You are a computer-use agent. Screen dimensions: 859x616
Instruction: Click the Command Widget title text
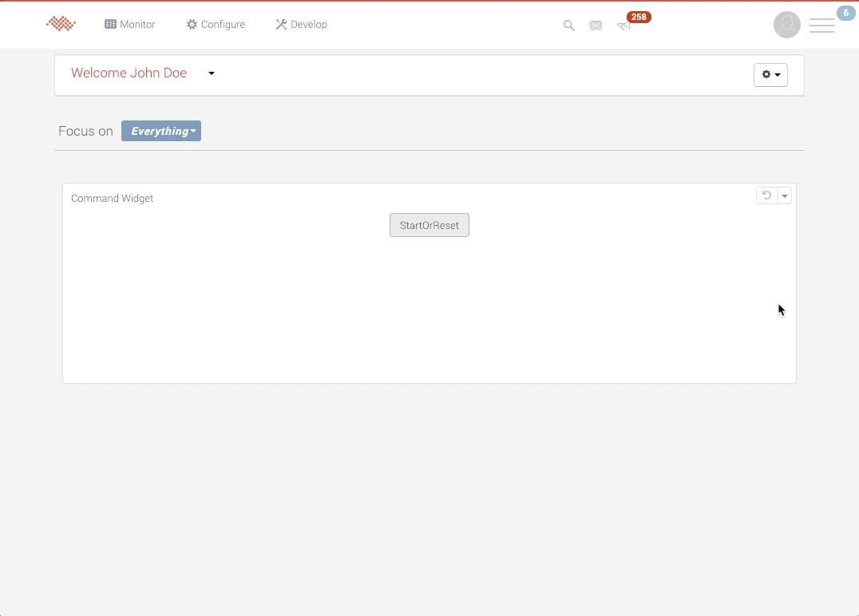(x=112, y=198)
